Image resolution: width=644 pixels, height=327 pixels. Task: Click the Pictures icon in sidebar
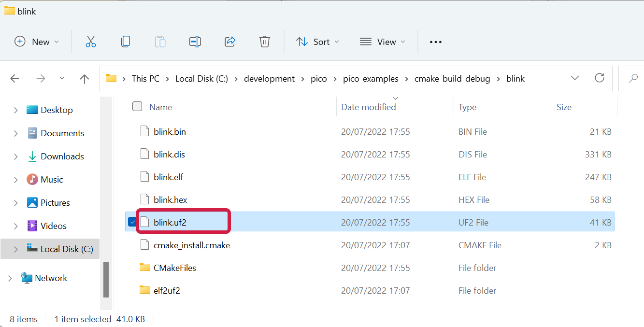(32, 202)
